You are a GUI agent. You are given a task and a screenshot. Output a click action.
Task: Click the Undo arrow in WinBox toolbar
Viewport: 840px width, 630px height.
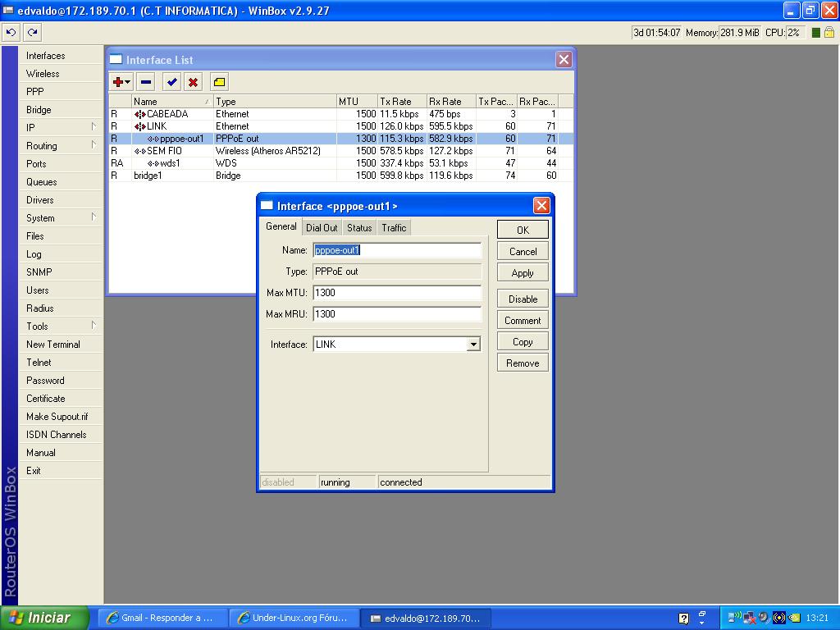coord(11,32)
